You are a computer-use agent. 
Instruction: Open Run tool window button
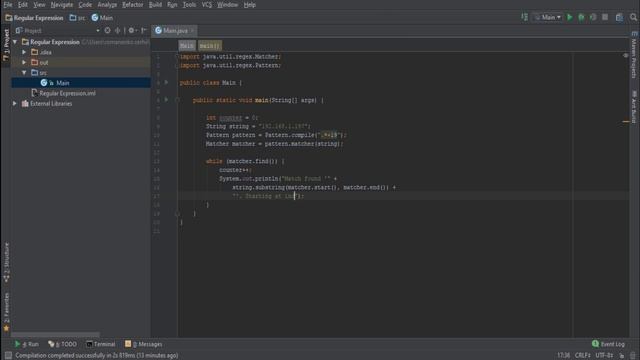pyautogui.click(x=27, y=344)
